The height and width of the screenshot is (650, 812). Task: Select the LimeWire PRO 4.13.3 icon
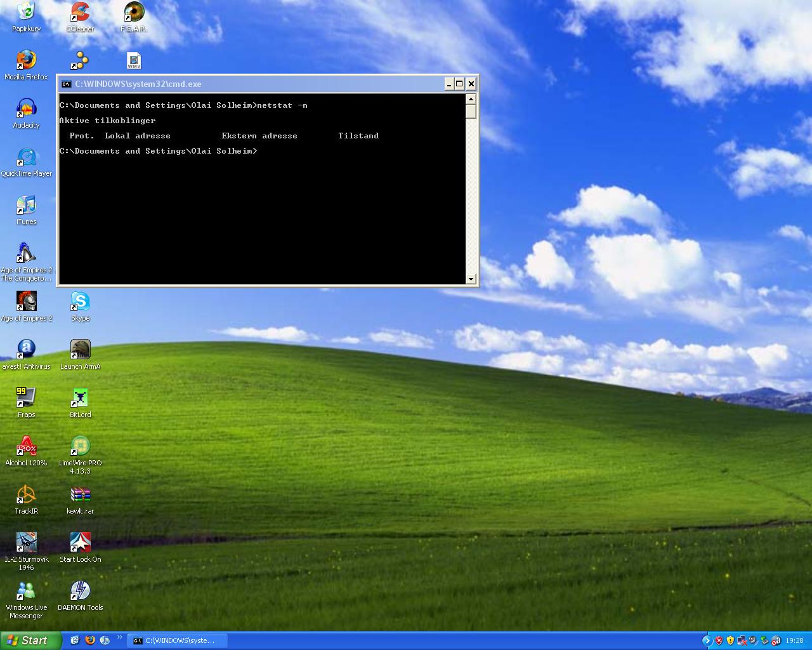pos(80,455)
